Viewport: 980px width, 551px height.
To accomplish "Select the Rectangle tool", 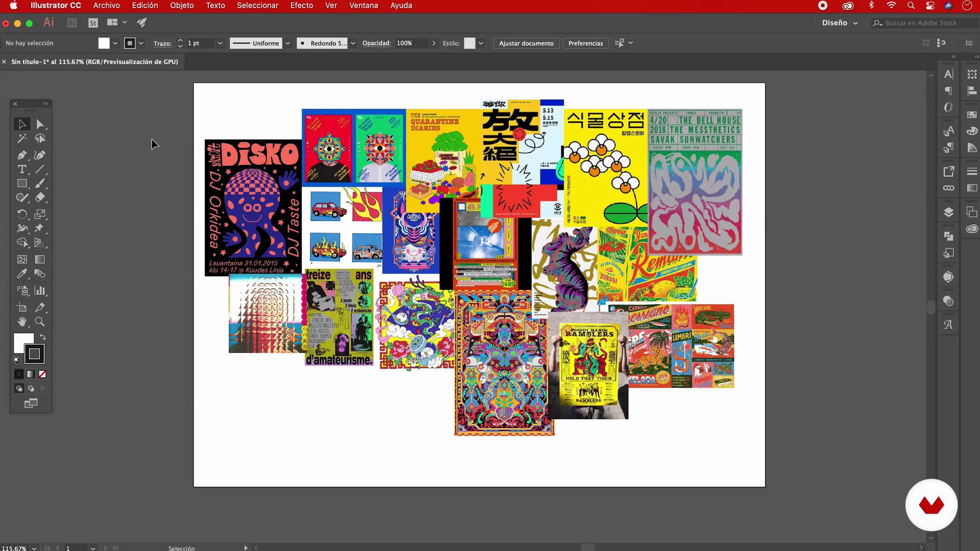I will [x=22, y=183].
